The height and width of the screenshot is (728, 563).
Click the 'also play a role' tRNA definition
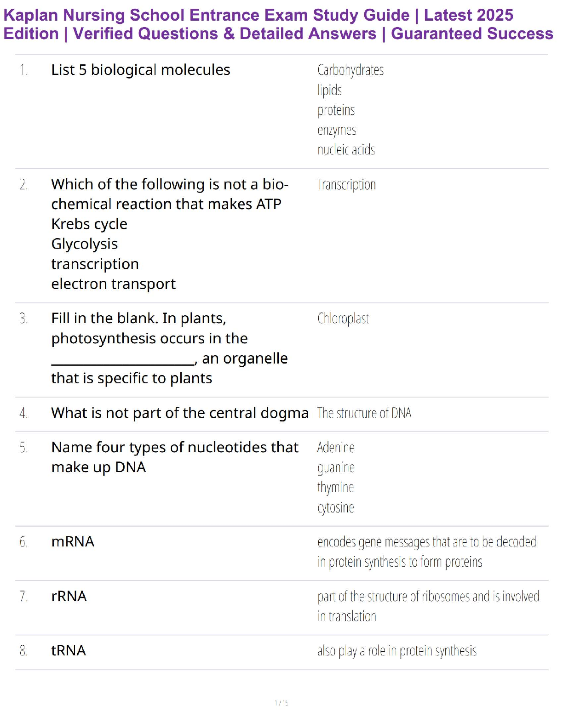(x=396, y=651)
